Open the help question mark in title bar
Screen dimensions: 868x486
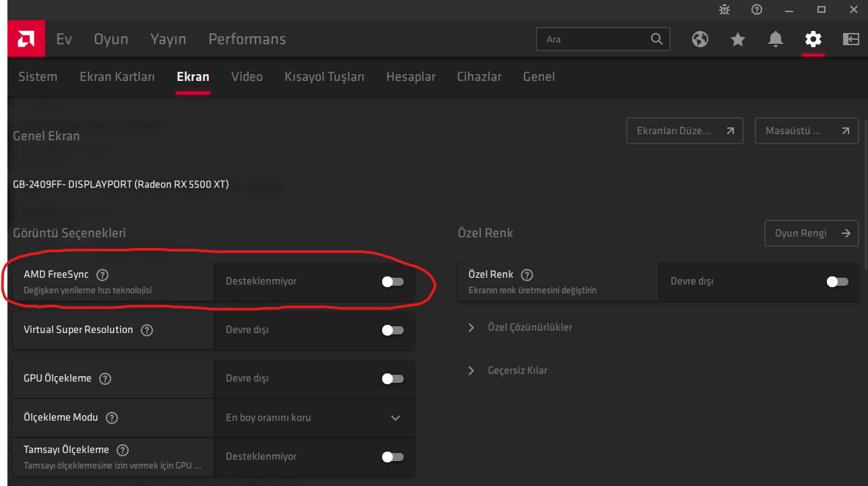[x=757, y=9]
